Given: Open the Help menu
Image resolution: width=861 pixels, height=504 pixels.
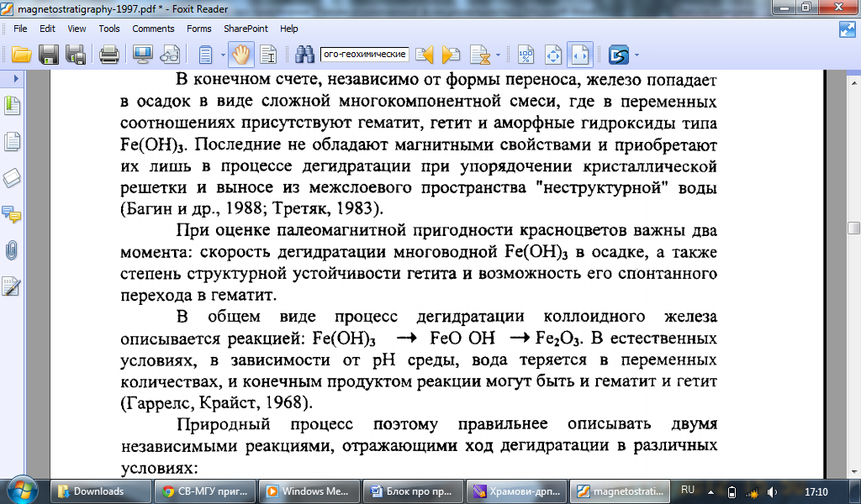Looking at the screenshot, I should coord(289,29).
